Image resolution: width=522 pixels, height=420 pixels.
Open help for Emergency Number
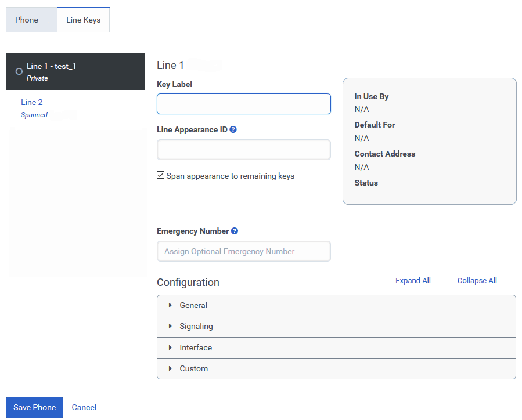[x=235, y=231]
